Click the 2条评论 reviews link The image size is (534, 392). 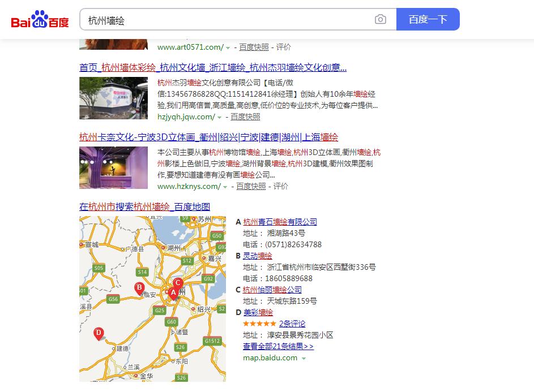[292, 324]
